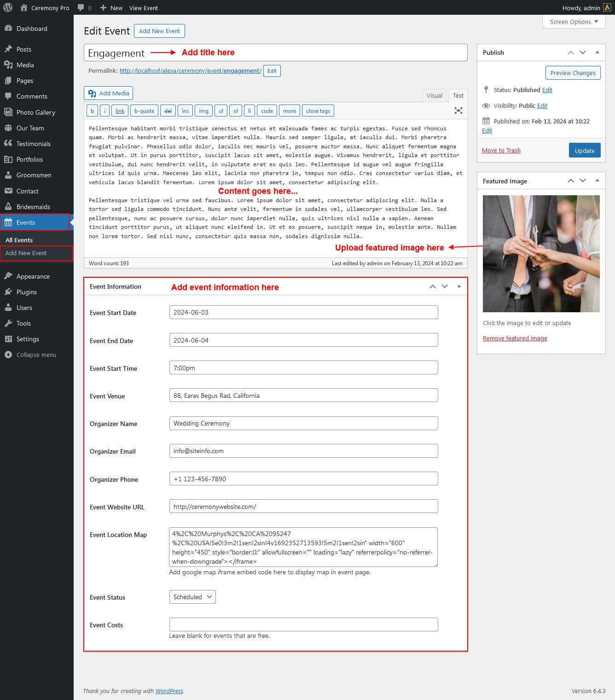Open Appearance paintbrush icon
The image size is (615, 700).
tap(8, 276)
